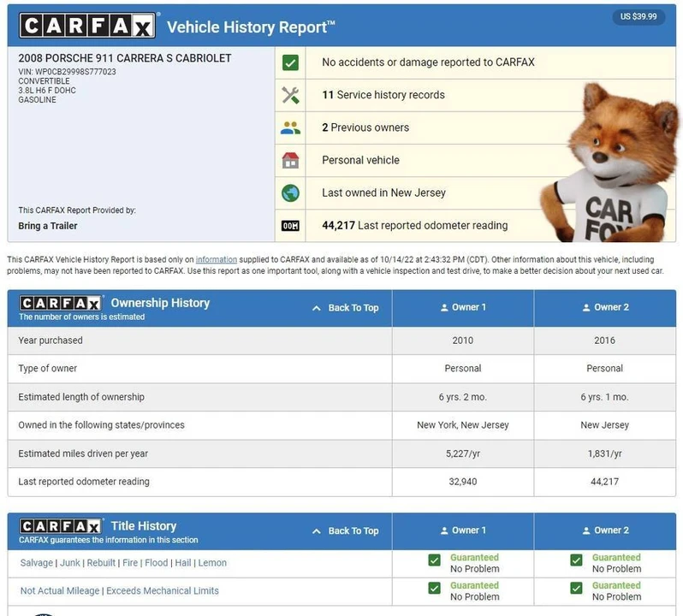Screen dimensions: 683x616
Task: Click 'Estimated length of ownership' row label
Action: click(x=81, y=397)
